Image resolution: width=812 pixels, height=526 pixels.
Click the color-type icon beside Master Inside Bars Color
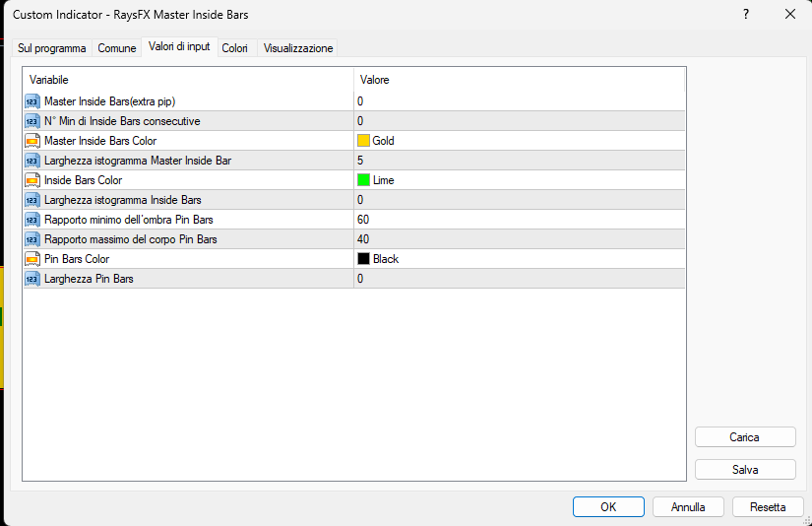pyautogui.click(x=32, y=141)
